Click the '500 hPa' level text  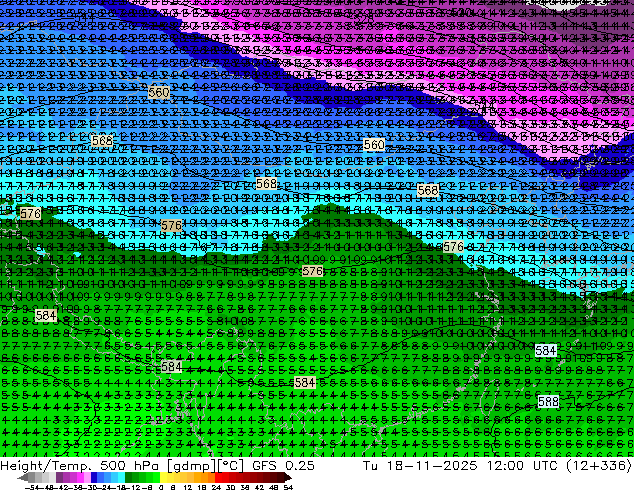point(132,465)
